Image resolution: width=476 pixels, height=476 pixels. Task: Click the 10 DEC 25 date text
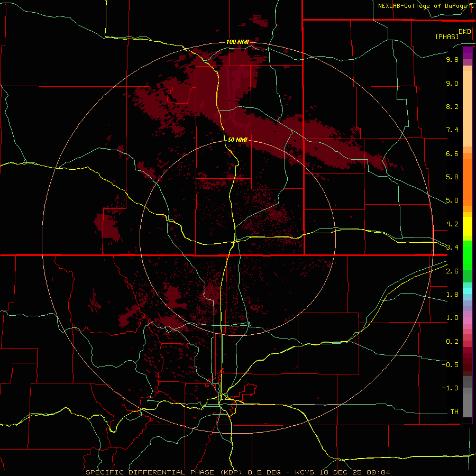coord(341,472)
